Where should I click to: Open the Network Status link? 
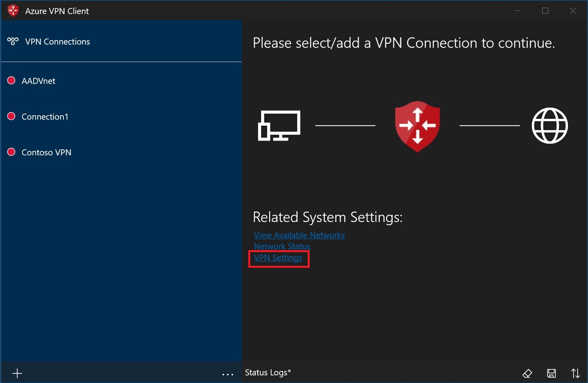tap(282, 247)
